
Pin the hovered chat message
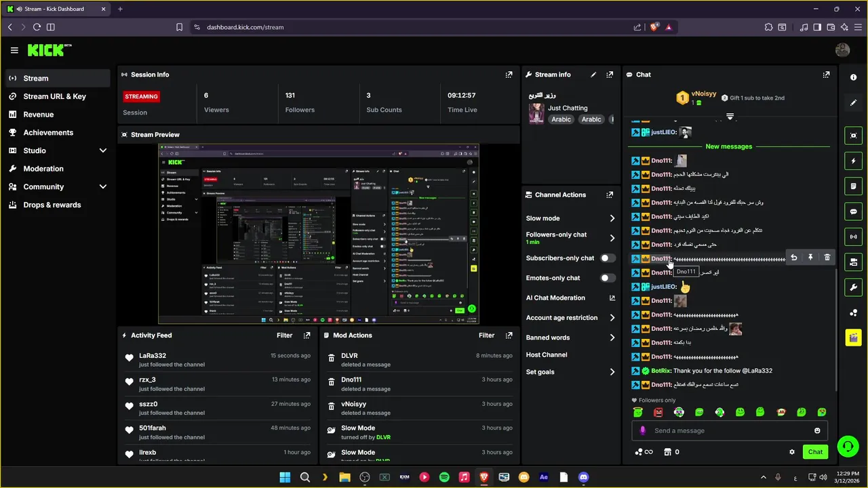pyautogui.click(x=810, y=258)
